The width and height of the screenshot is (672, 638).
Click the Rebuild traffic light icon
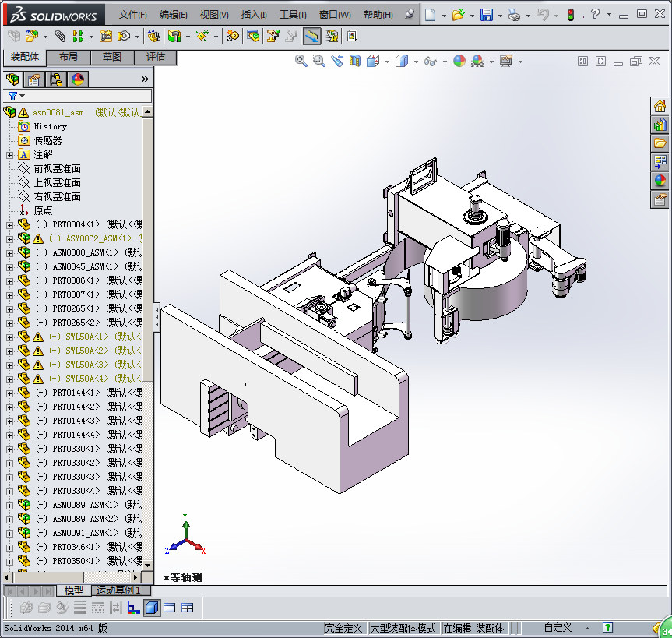click(571, 15)
